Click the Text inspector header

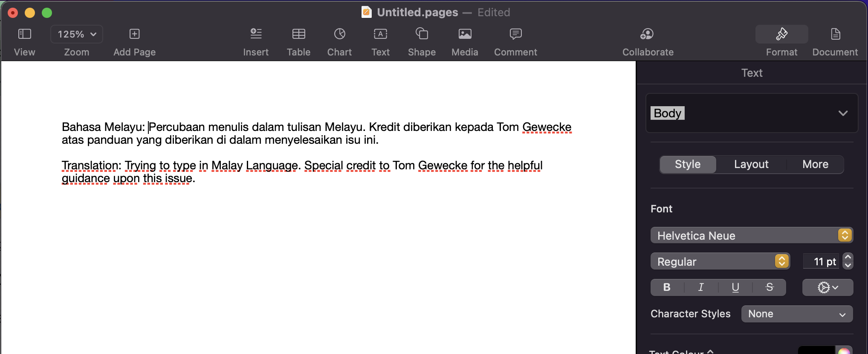click(752, 73)
